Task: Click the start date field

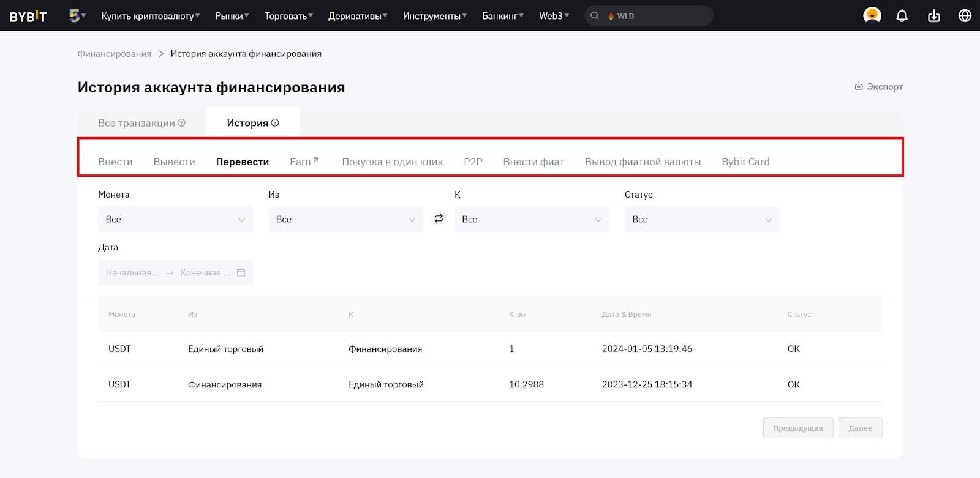Action: (132, 272)
